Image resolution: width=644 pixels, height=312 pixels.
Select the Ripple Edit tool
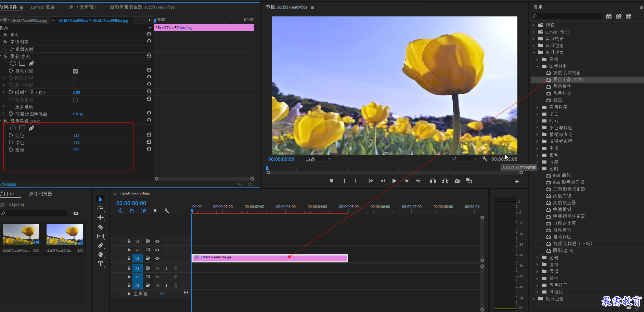pyautogui.click(x=101, y=218)
